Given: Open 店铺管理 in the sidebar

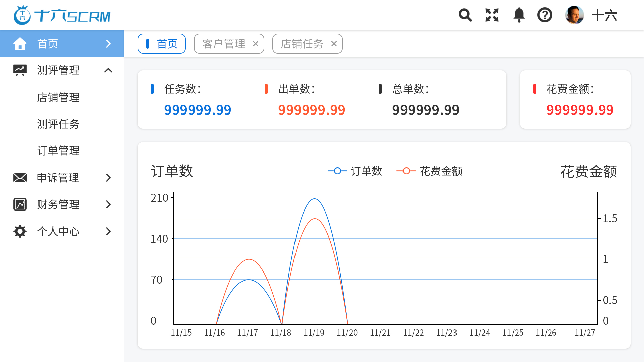Looking at the screenshot, I should click(x=58, y=97).
